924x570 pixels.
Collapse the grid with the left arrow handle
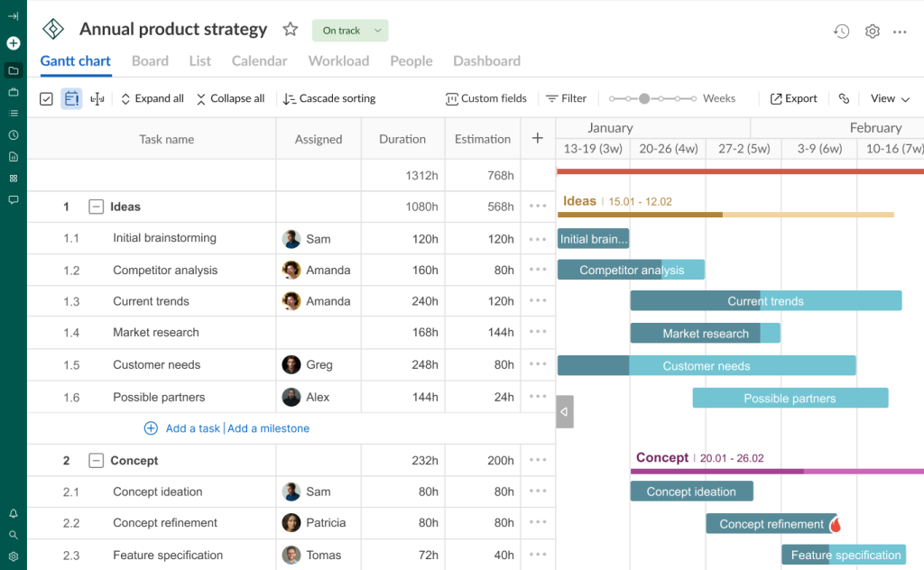[x=565, y=411]
